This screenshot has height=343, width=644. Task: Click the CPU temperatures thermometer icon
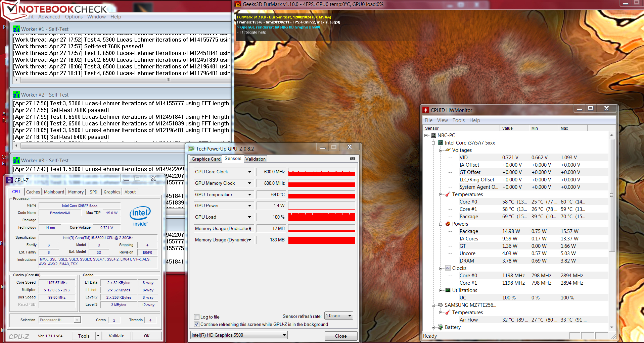448,194
